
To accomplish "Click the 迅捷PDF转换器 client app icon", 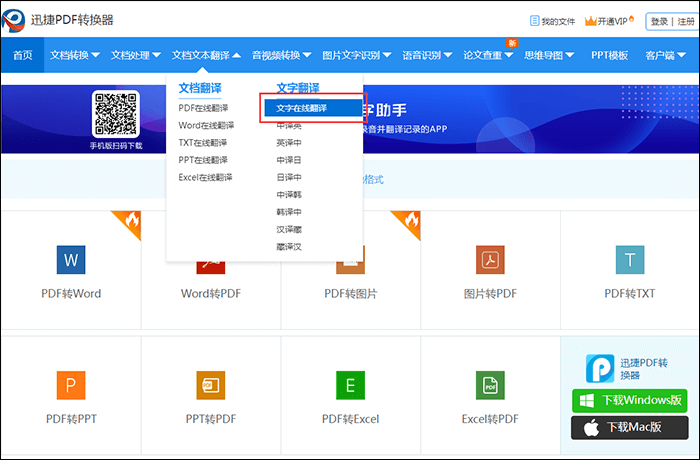I will tap(600, 368).
